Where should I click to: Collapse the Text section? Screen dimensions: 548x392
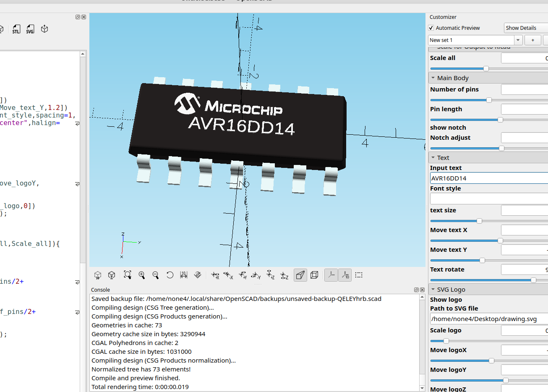pyautogui.click(x=433, y=157)
